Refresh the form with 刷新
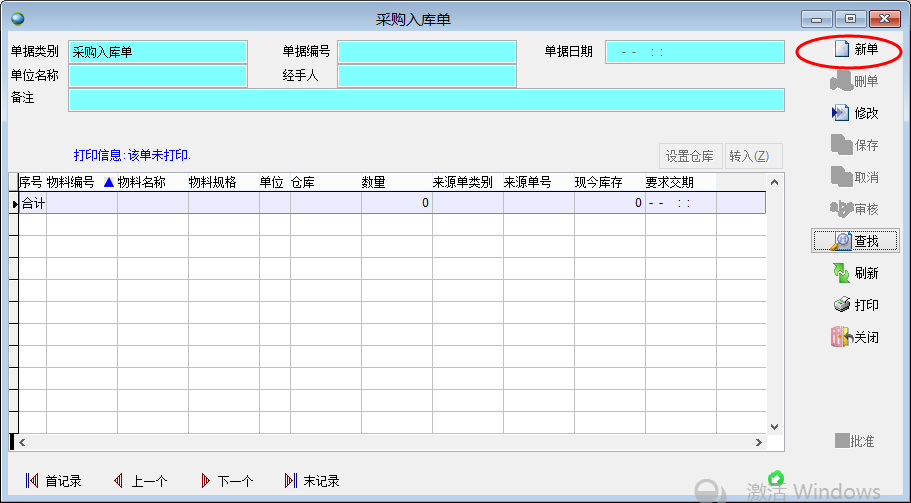 pos(856,273)
